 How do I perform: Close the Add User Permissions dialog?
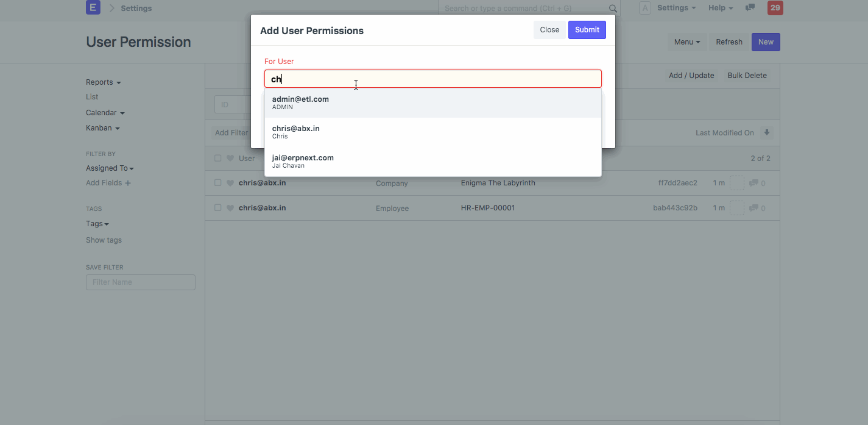[x=549, y=30]
